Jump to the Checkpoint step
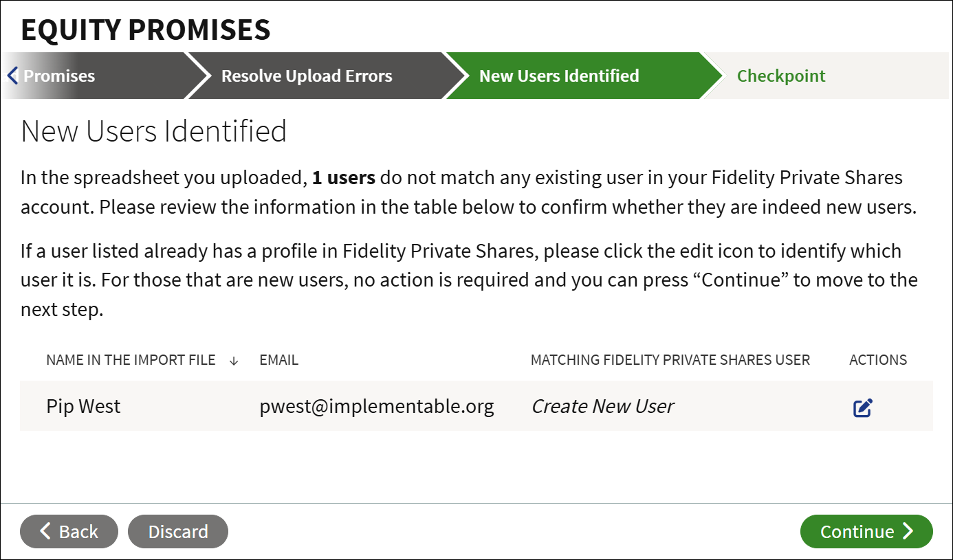This screenshot has height=560, width=953. [781, 76]
